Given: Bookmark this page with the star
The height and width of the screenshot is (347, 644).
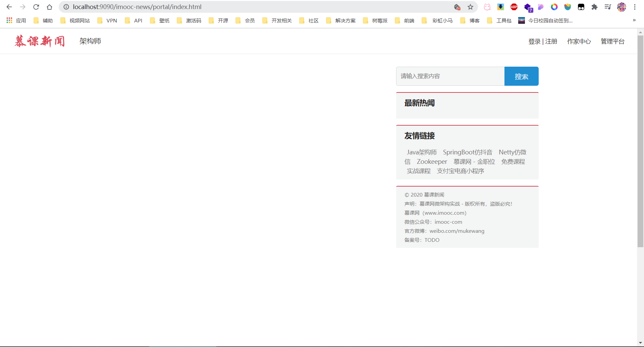Looking at the screenshot, I should [470, 7].
